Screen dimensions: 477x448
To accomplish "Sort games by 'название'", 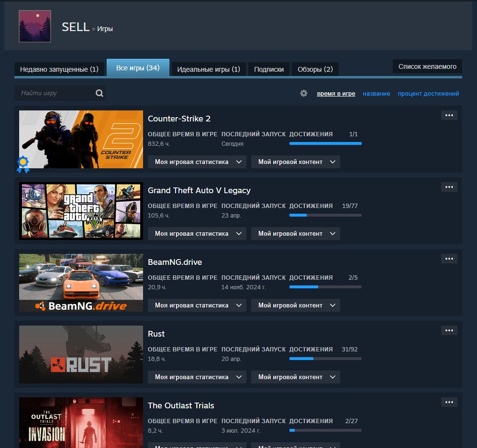I will (x=376, y=94).
